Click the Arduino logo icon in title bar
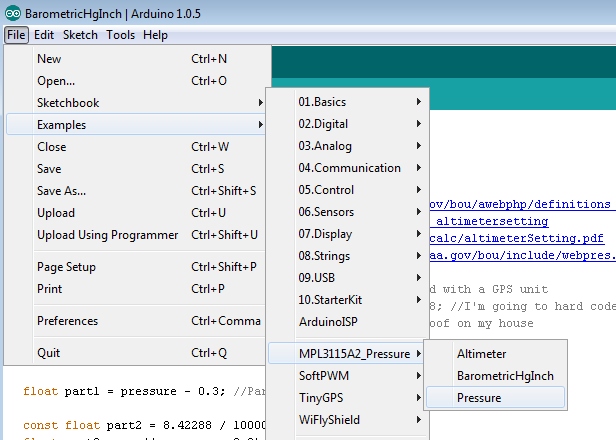The width and height of the screenshot is (616, 440). 13,13
